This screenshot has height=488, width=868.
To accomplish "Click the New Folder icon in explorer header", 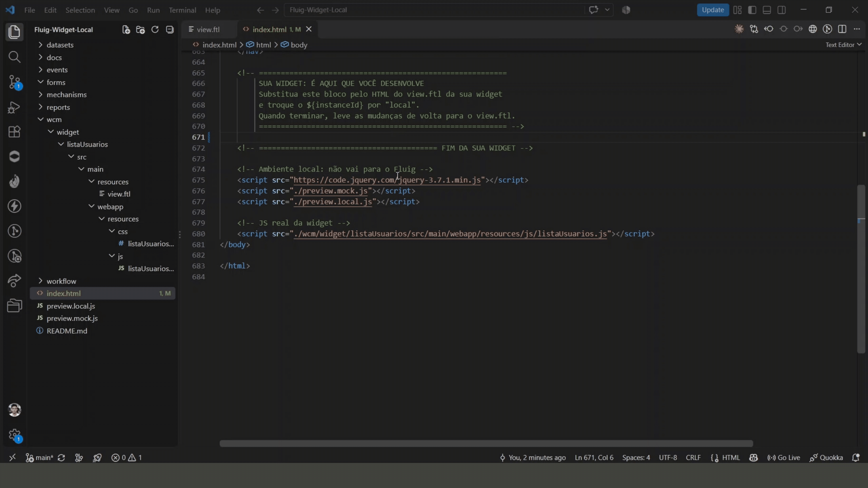I will tap(140, 29).
